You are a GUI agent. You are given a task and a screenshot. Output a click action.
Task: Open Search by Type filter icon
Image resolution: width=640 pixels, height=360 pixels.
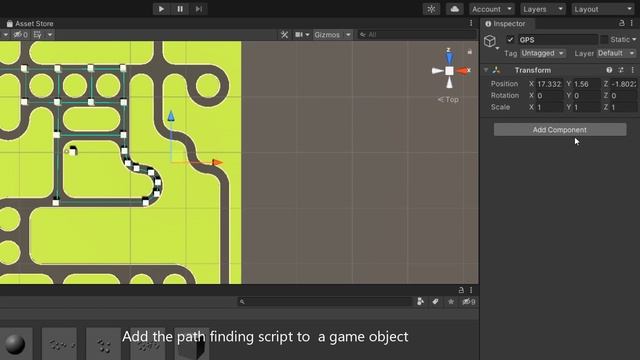click(420, 302)
